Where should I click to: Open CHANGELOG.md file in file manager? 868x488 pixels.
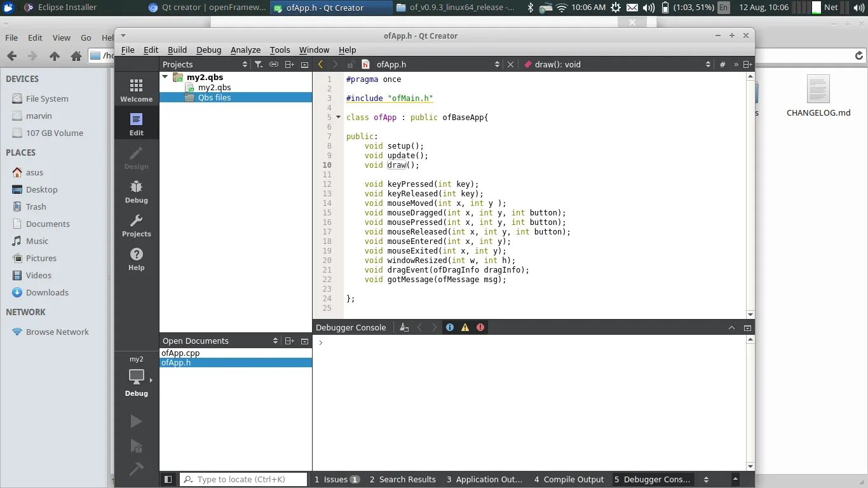point(818,96)
